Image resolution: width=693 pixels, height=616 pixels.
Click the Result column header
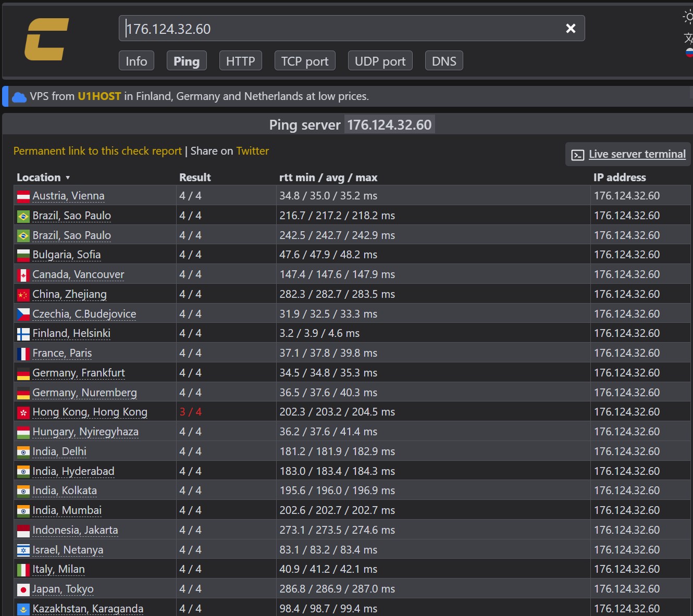(x=195, y=178)
